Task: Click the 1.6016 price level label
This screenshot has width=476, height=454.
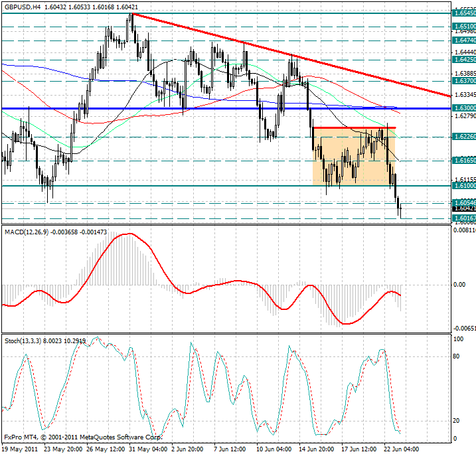Action: pyautogui.click(x=463, y=218)
